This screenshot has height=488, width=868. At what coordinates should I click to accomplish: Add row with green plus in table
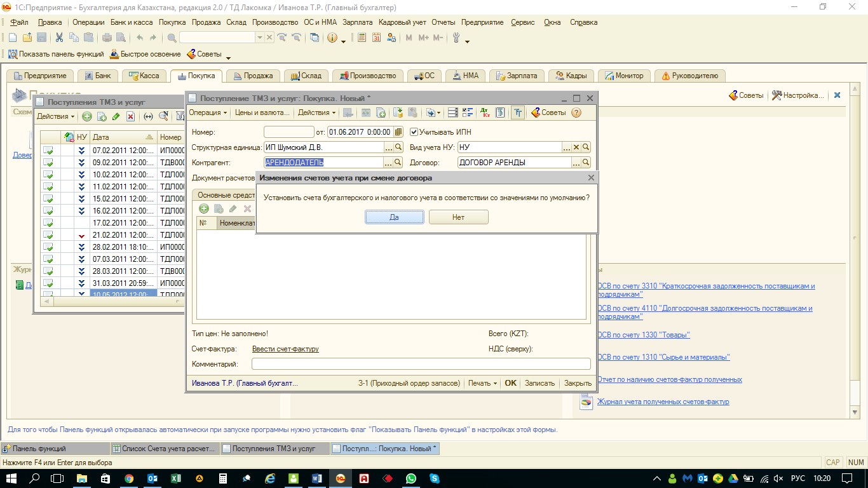(204, 208)
